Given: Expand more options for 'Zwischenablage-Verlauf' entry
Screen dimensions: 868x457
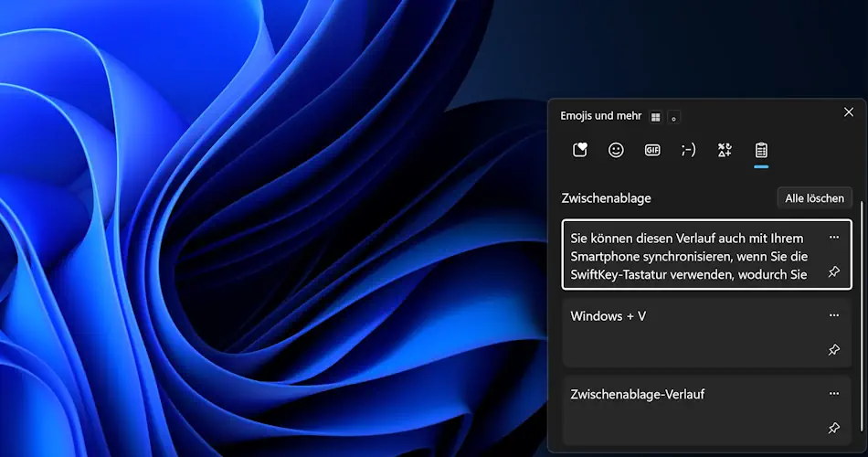Looking at the screenshot, I should pos(833,394).
